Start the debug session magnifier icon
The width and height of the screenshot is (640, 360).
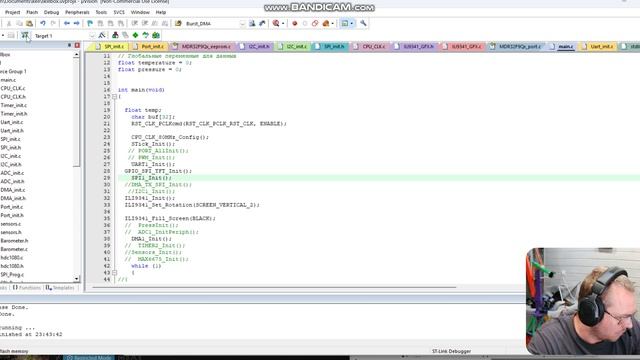(276, 24)
